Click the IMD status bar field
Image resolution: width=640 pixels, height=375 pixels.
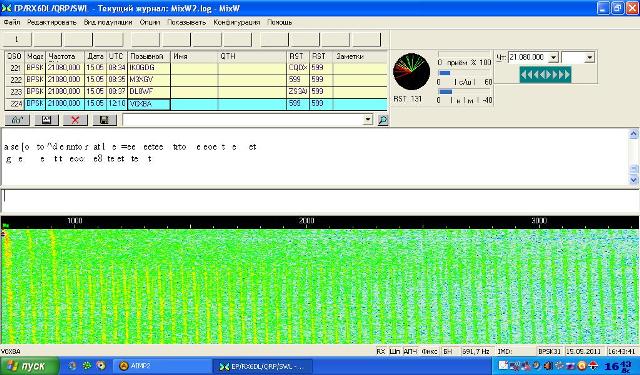click(x=515, y=351)
